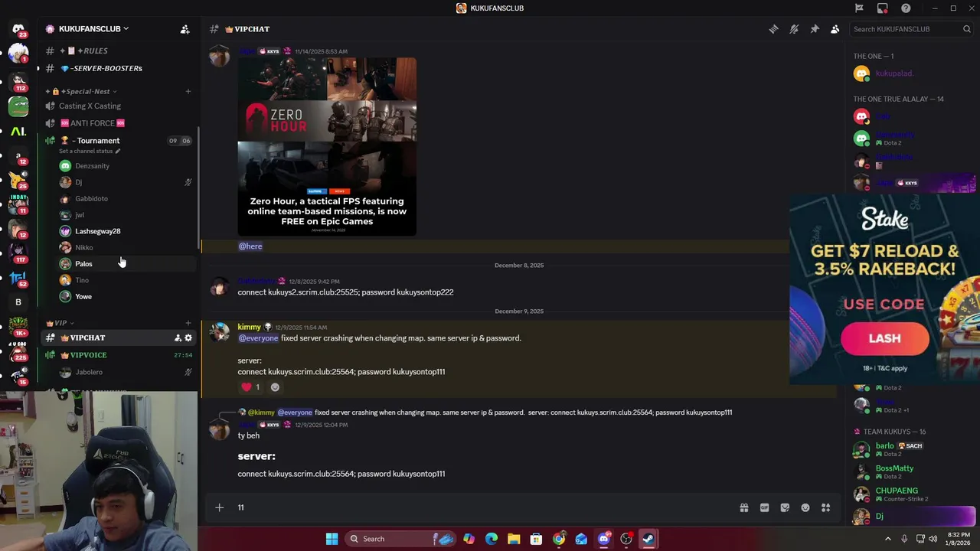Open the gift icon in message bar
Image resolution: width=980 pixels, height=551 pixels.
coord(743,507)
